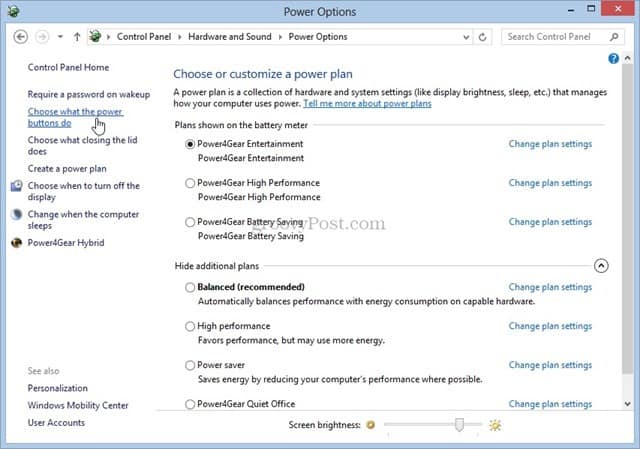Change plan settings for Power4Gear Battery Saving
640x449 pixels.
[550, 222]
